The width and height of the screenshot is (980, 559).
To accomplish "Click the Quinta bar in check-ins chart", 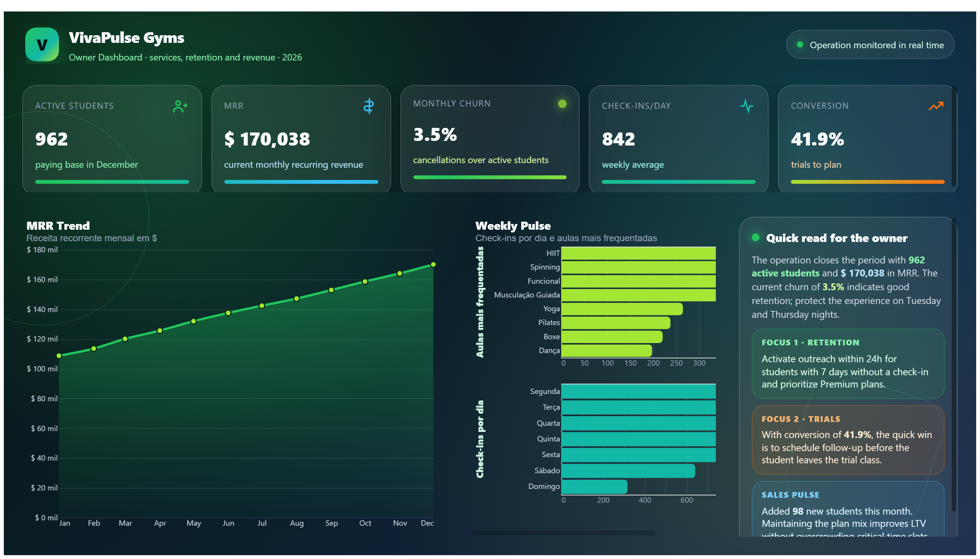I will pyautogui.click(x=639, y=439).
